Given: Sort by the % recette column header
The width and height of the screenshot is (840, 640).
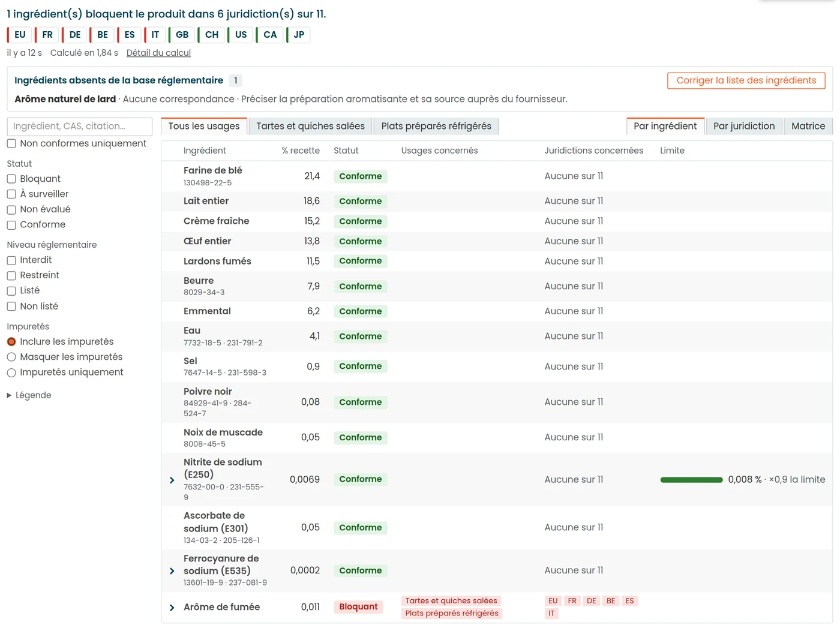Looking at the screenshot, I should coord(301,151).
